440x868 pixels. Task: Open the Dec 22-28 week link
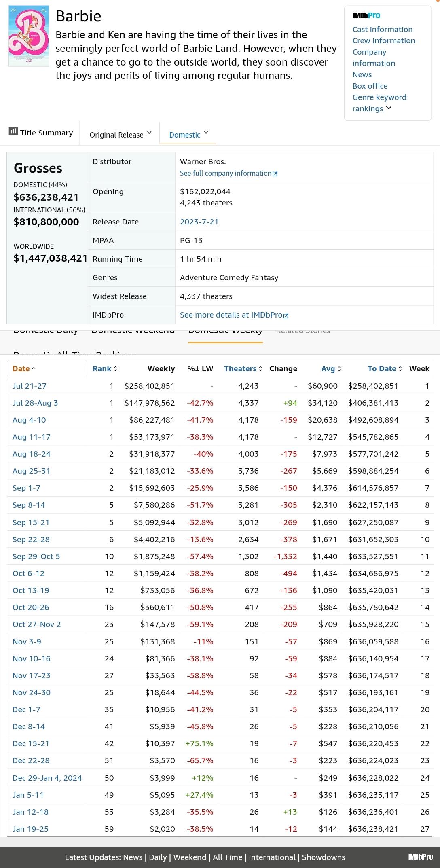click(31, 760)
